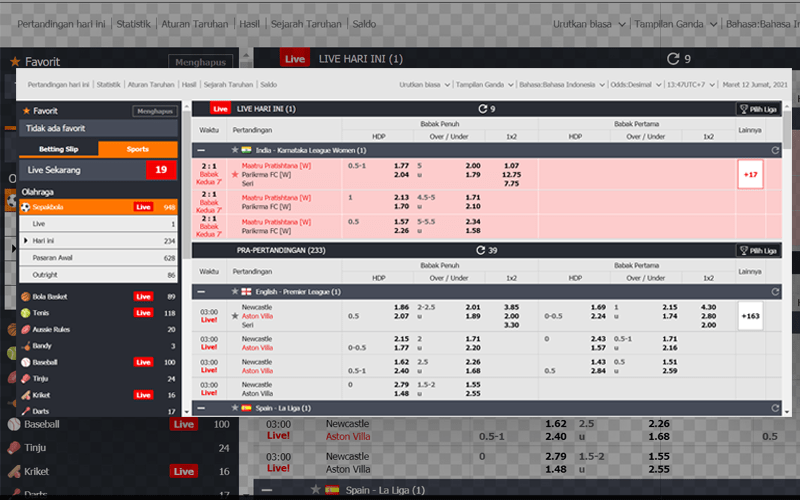Click the Favorit star icon in sidebar
Viewport: 800px width, 500px height.
pyautogui.click(x=26, y=111)
